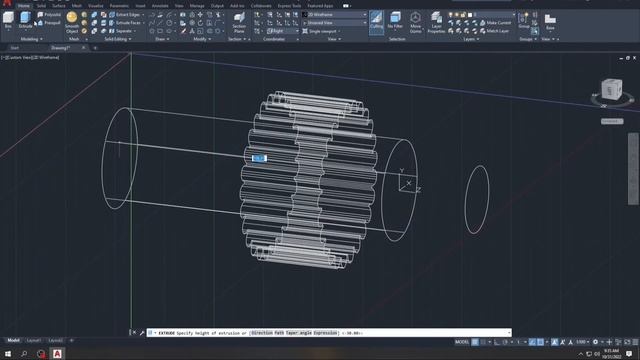Click Extrude Faces in Solid Editing
The height and width of the screenshot is (360, 640).
tap(126, 23)
